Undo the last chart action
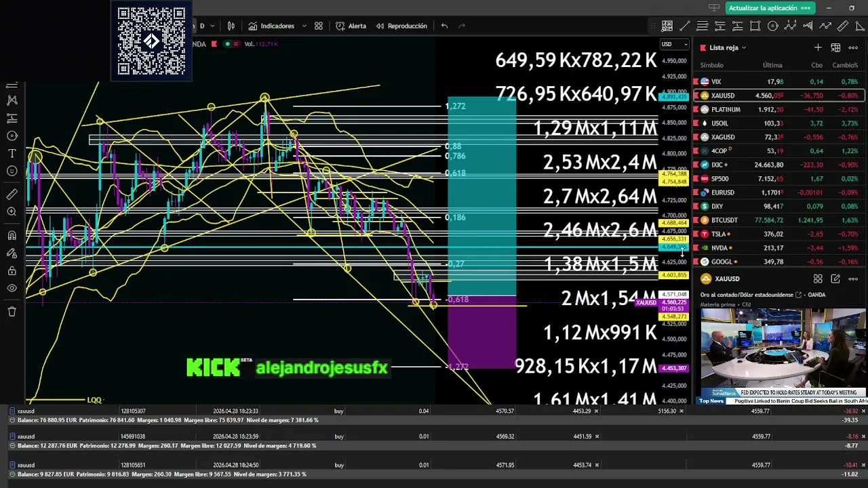Viewport: 868px width, 488px height. (x=444, y=26)
